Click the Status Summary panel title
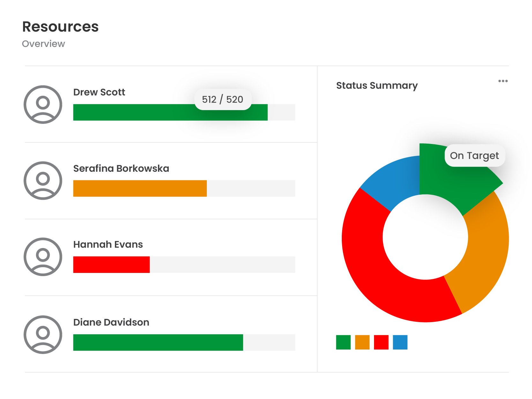The image size is (532, 399). click(x=377, y=86)
